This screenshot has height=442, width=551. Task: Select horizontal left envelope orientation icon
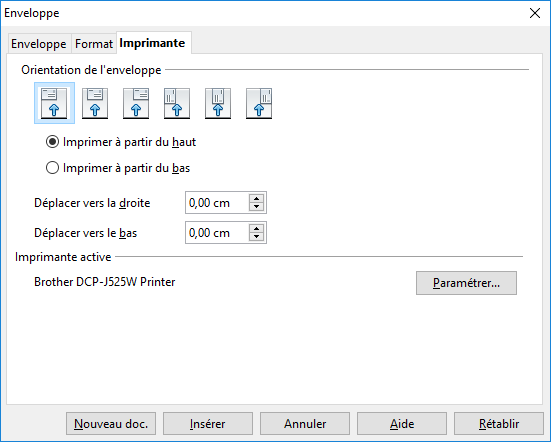(54, 103)
